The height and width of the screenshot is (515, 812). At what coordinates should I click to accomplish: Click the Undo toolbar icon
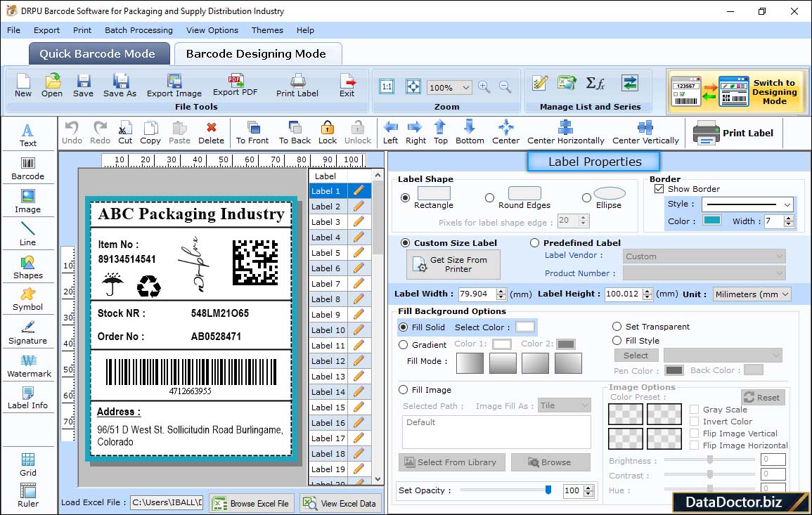tap(72, 133)
